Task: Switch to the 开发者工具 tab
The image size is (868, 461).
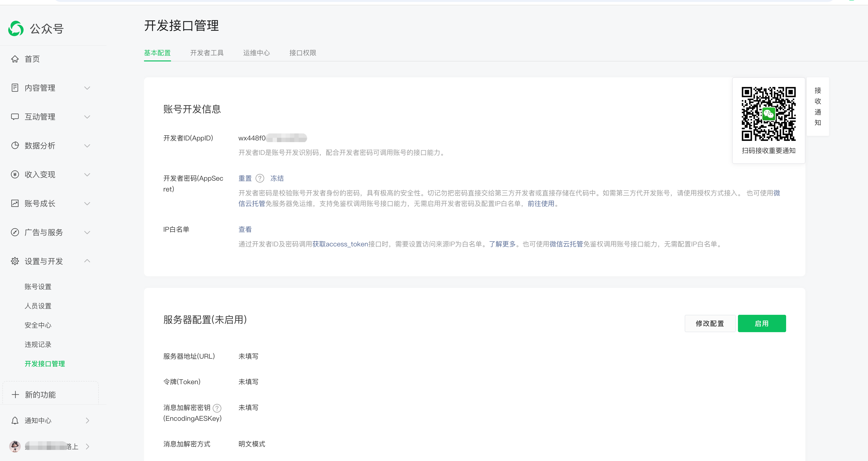Action: click(x=207, y=53)
